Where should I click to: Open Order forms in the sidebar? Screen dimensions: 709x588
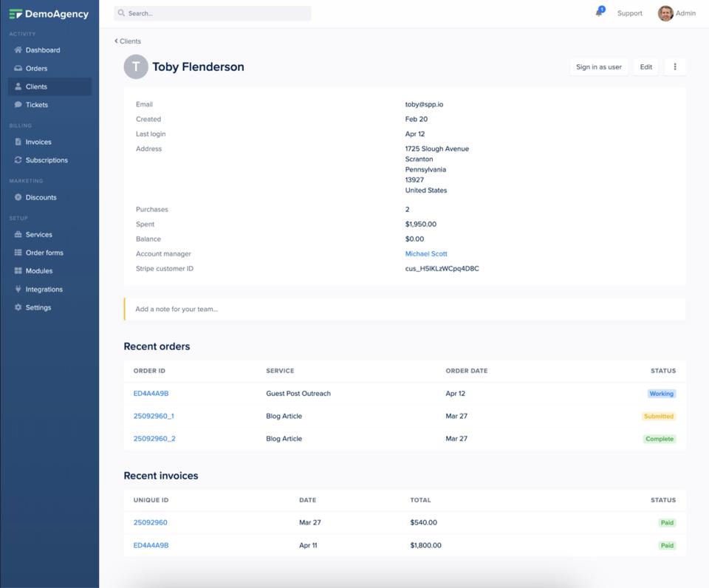44,253
